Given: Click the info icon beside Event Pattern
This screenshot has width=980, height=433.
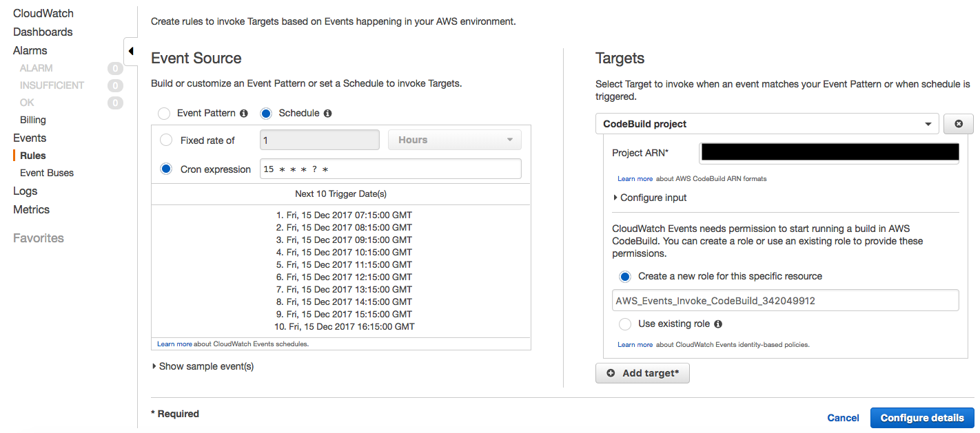Looking at the screenshot, I should [x=245, y=113].
